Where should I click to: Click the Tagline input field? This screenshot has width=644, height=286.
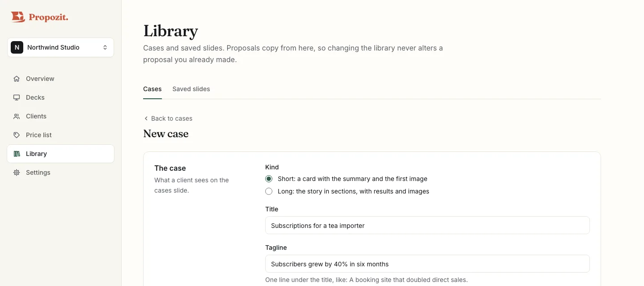pyautogui.click(x=427, y=264)
